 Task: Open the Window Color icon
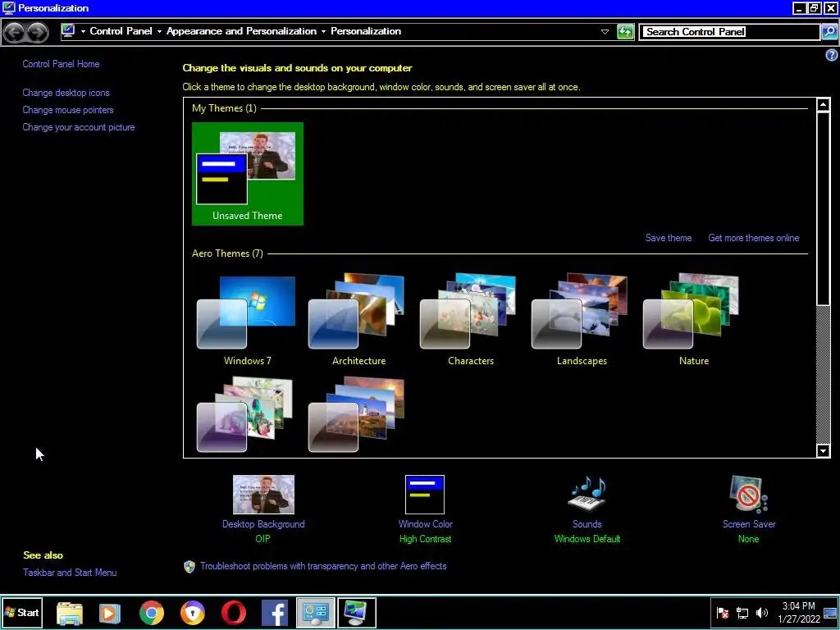click(x=425, y=495)
